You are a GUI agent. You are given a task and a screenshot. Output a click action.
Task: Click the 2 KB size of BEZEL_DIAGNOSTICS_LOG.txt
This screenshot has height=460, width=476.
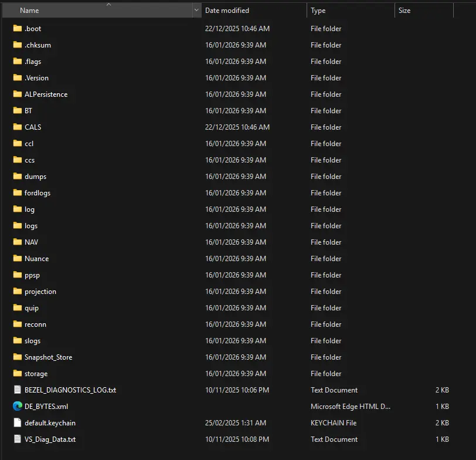(443, 390)
